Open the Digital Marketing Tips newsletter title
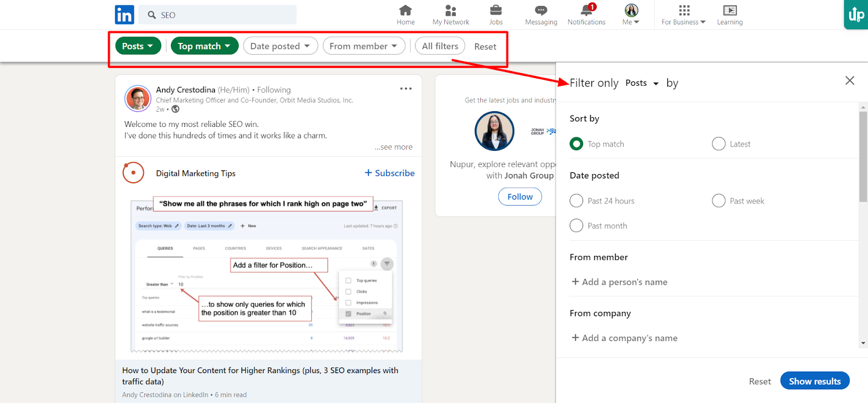Screen dimensions: 868x403 click(x=196, y=174)
